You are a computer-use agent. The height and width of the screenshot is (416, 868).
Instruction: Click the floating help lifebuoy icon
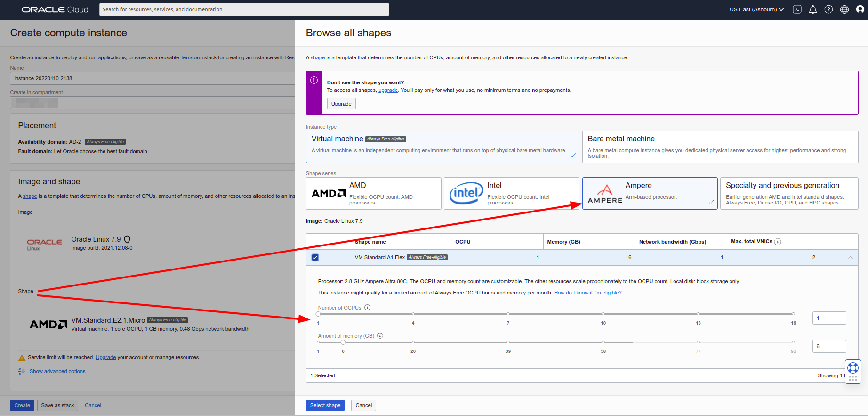(x=853, y=368)
